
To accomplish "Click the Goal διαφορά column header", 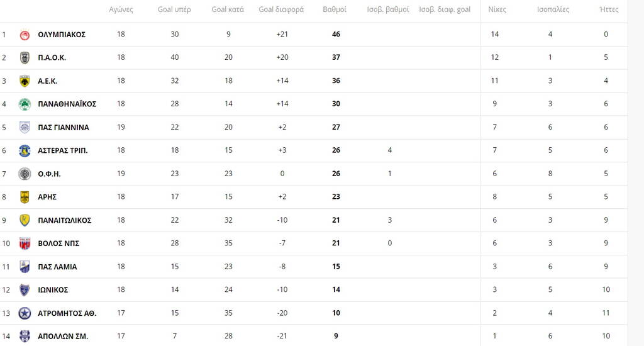I will point(281,10).
